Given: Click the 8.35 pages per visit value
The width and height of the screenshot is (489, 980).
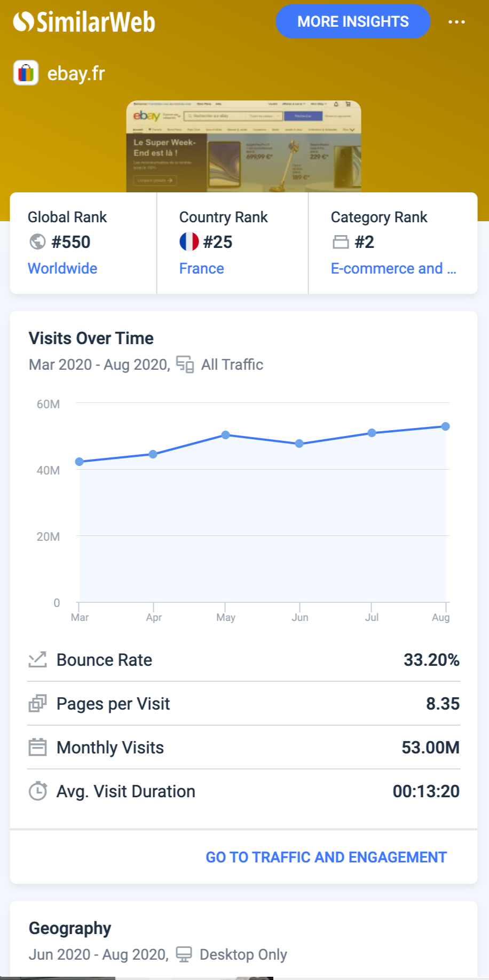Looking at the screenshot, I should pyautogui.click(x=443, y=704).
